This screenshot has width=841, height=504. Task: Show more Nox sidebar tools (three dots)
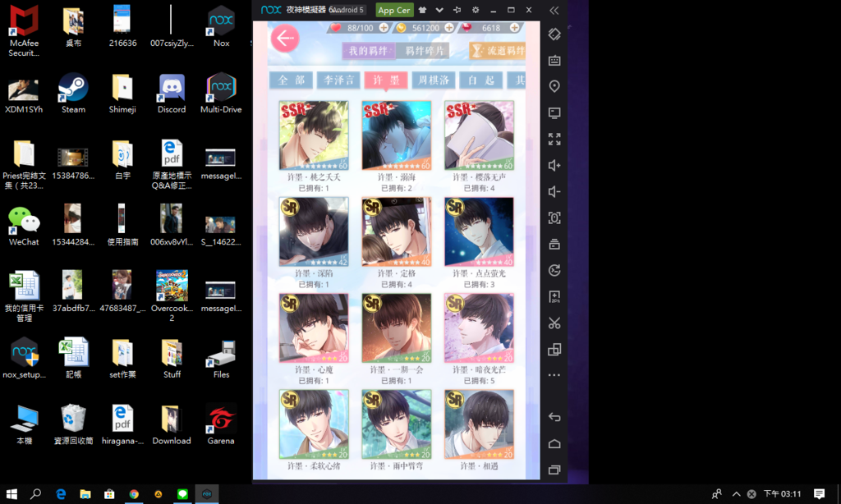pyautogui.click(x=554, y=375)
